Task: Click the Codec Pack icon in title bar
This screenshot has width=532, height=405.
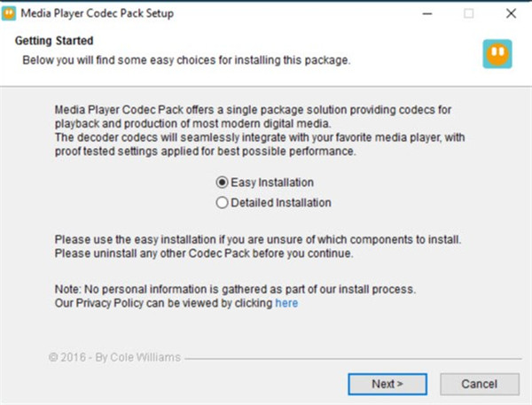Action: pos(11,14)
